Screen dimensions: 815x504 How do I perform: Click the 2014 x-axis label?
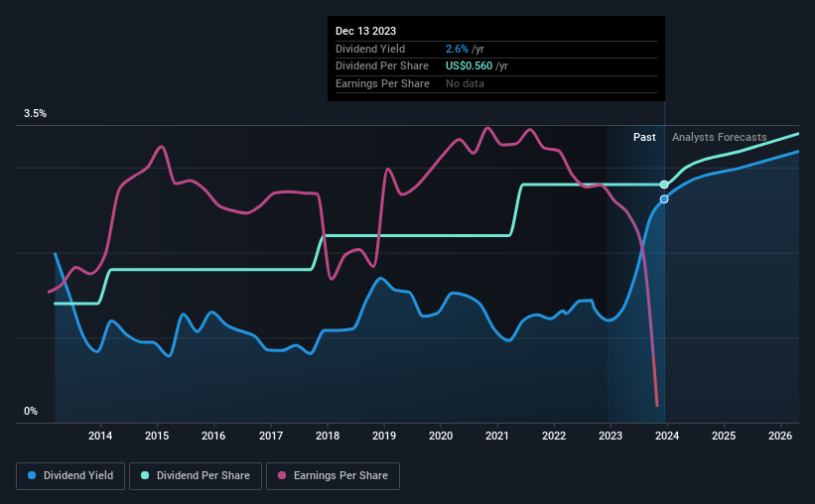[x=100, y=436]
